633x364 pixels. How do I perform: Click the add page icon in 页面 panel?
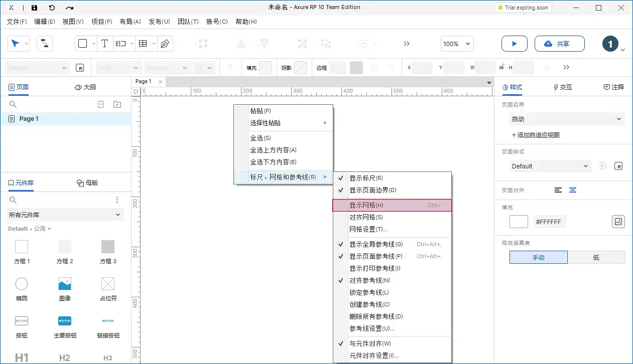coord(100,104)
